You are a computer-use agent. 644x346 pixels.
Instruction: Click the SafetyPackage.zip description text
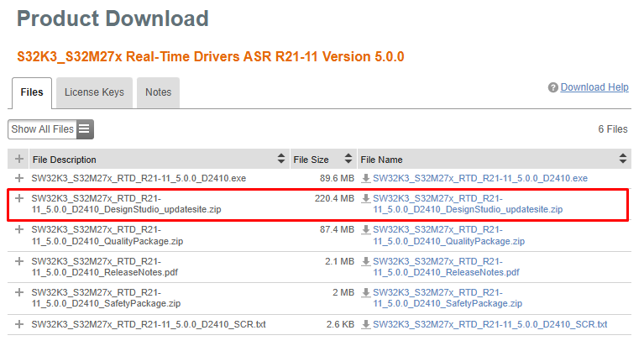pos(107,298)
